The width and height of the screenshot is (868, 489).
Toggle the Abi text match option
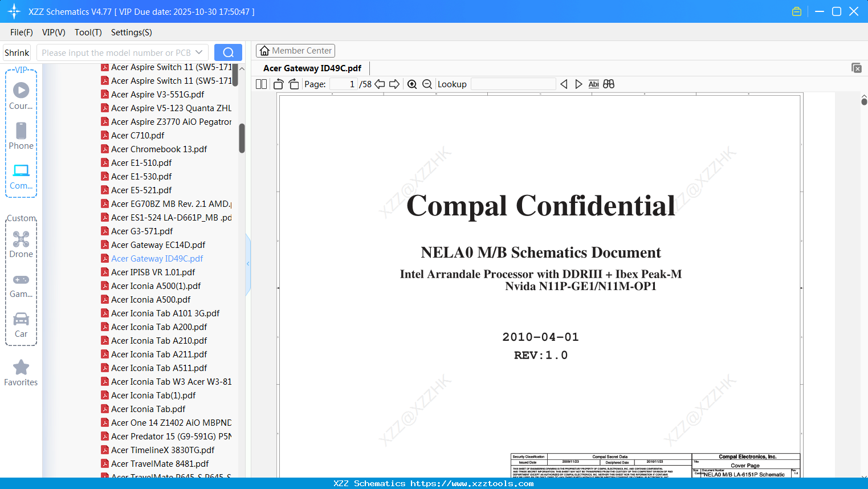tap(594, 84)
